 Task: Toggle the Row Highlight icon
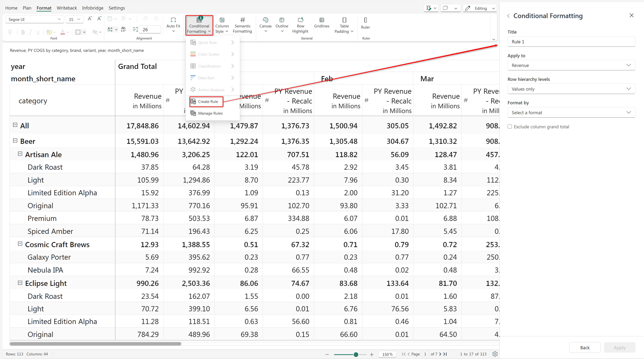click(300, 20)
